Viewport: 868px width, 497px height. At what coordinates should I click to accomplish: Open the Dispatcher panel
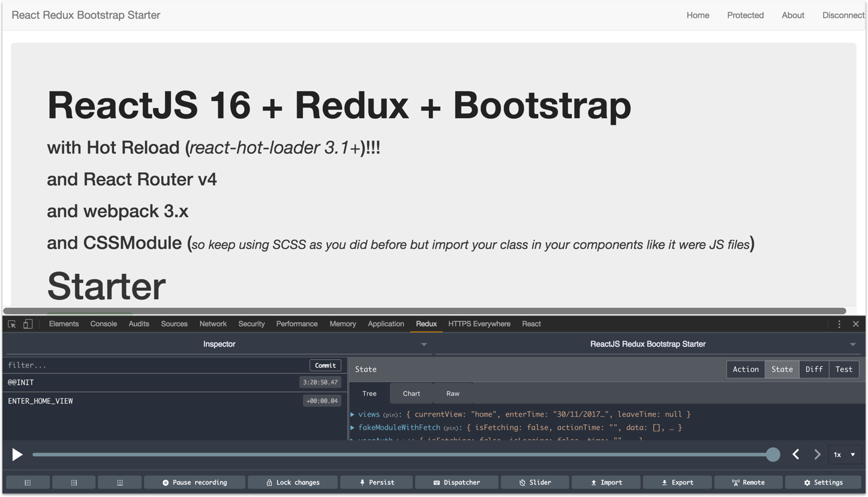click(x=456, y=482)
